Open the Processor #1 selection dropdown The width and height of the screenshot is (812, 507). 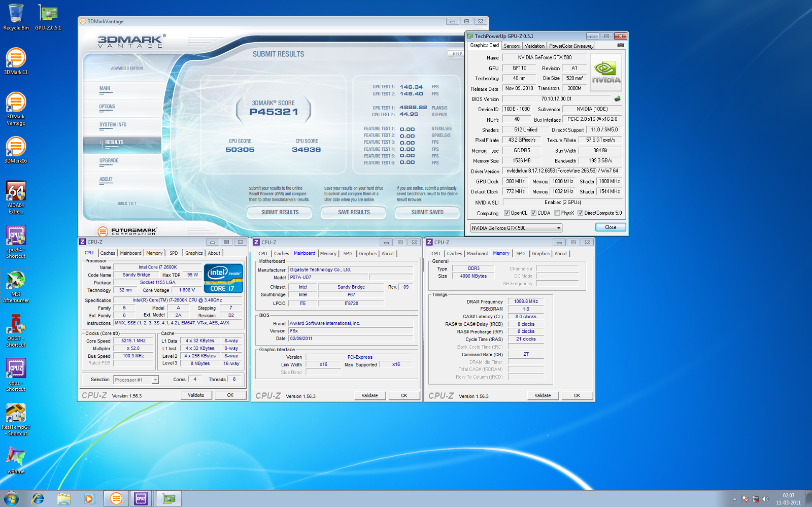coord(136,380)
